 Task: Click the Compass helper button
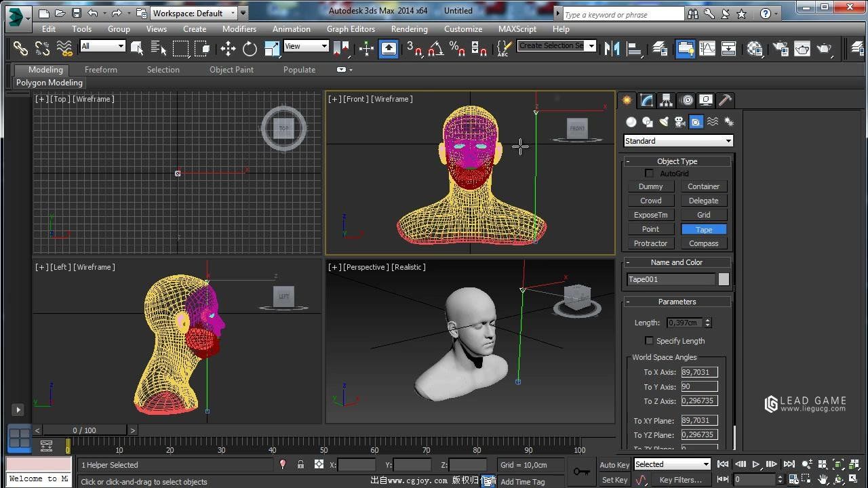click(x=703, y=243)
